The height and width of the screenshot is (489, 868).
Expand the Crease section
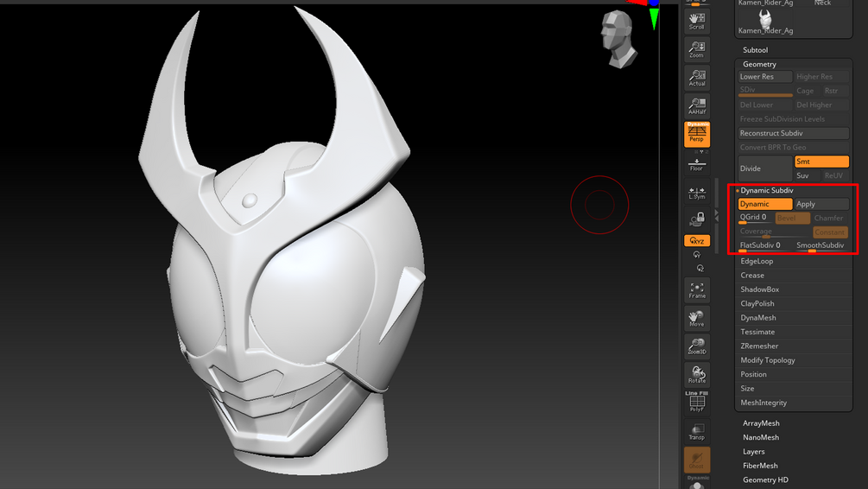coord(752,276)
